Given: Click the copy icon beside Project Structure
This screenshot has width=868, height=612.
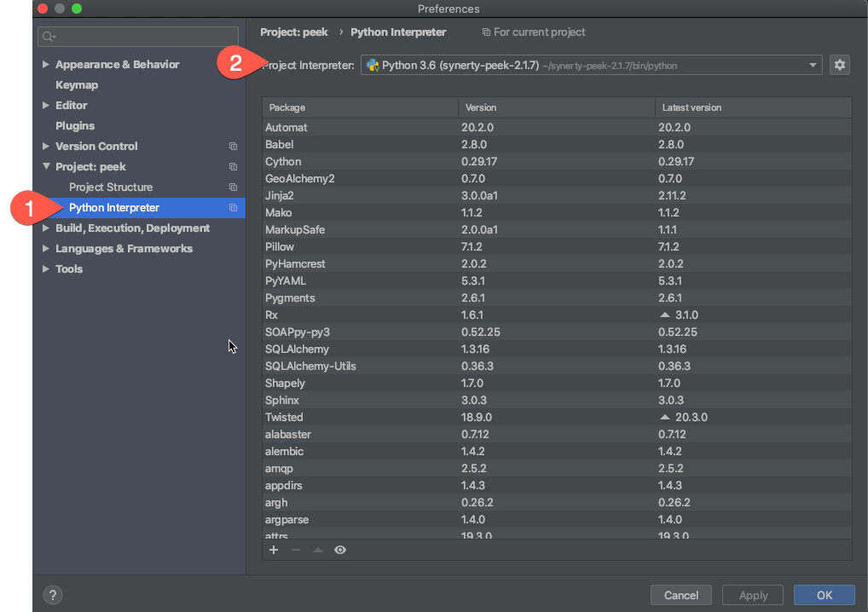Looking at the screenshot, I should click(233, 187).
